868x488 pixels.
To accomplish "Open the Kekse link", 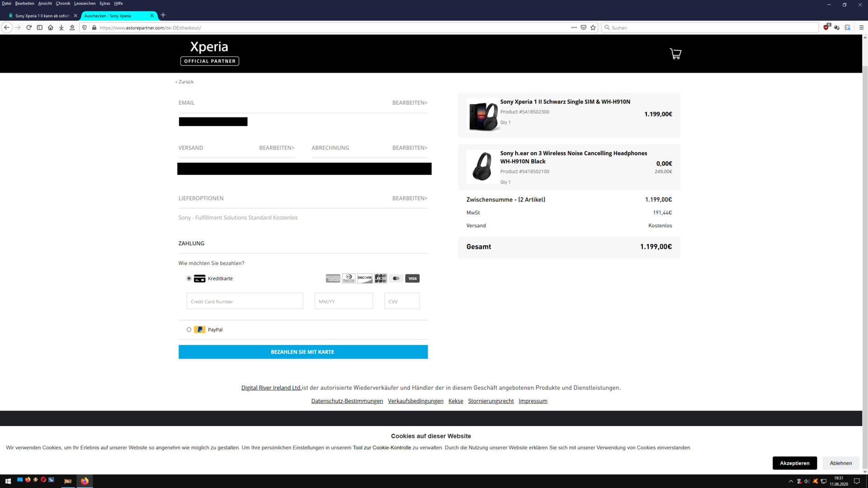I will [456, 401].
